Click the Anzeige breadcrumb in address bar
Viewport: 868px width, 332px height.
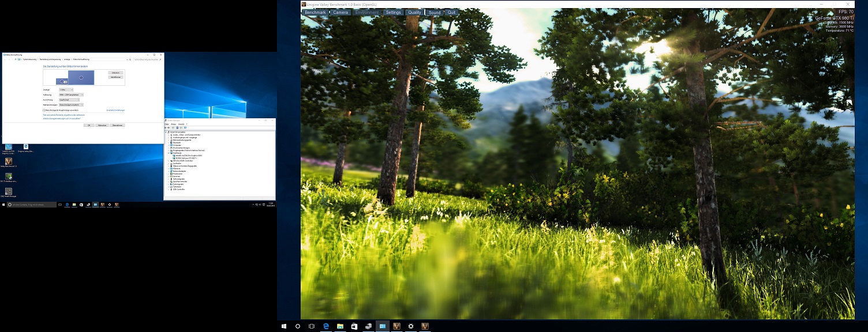(67, 59)
